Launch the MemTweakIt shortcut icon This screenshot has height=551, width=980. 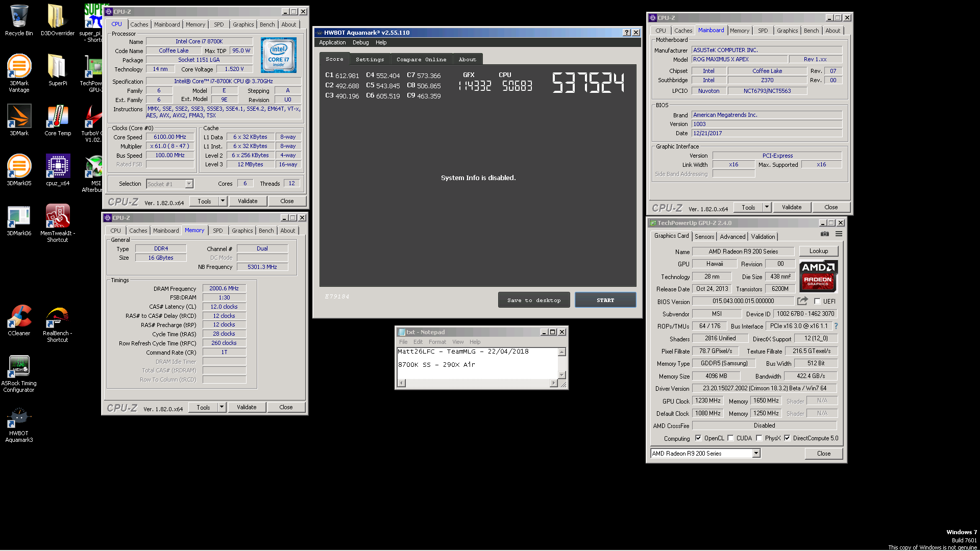click(x=57, y=222)
